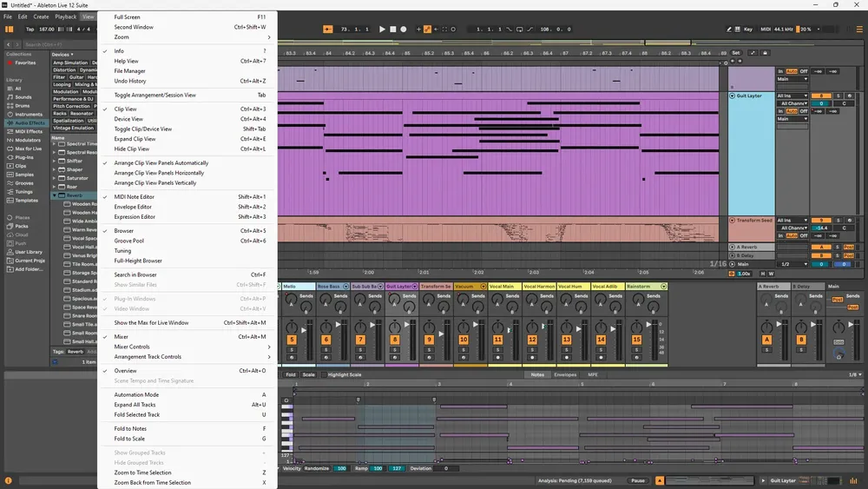
Task: Toggle track activator 10 for Vacuum
Action: tap(464, 340)
